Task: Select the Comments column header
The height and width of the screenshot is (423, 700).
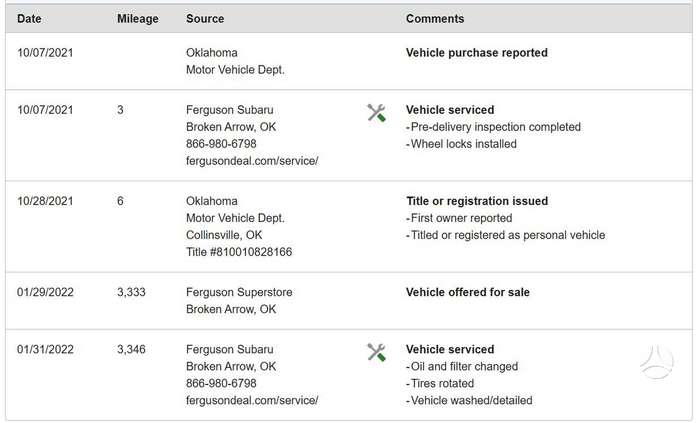Action: [x=435, y=19]
